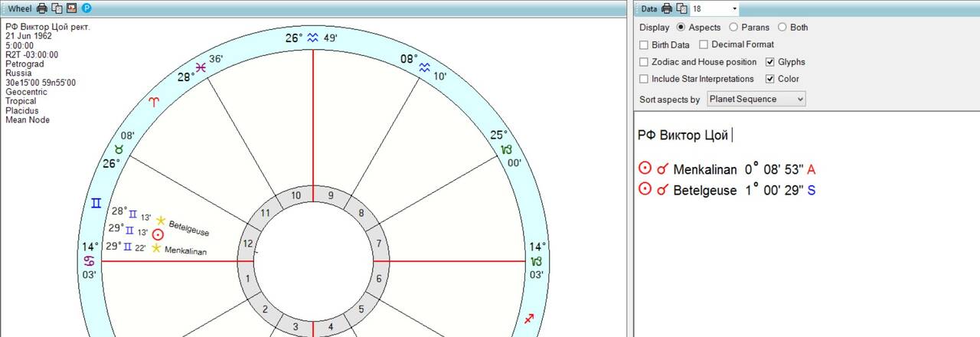
Task: Select the Both display option
Action: 782,27
